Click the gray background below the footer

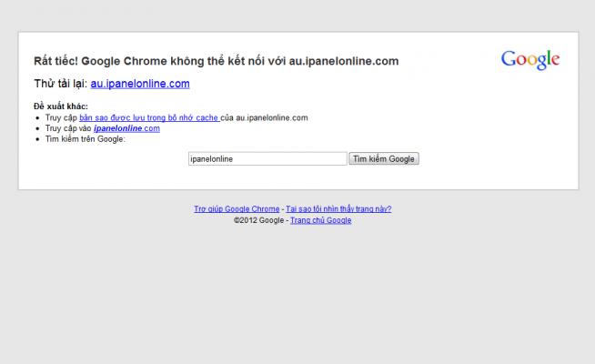click(x=297, y=291)
